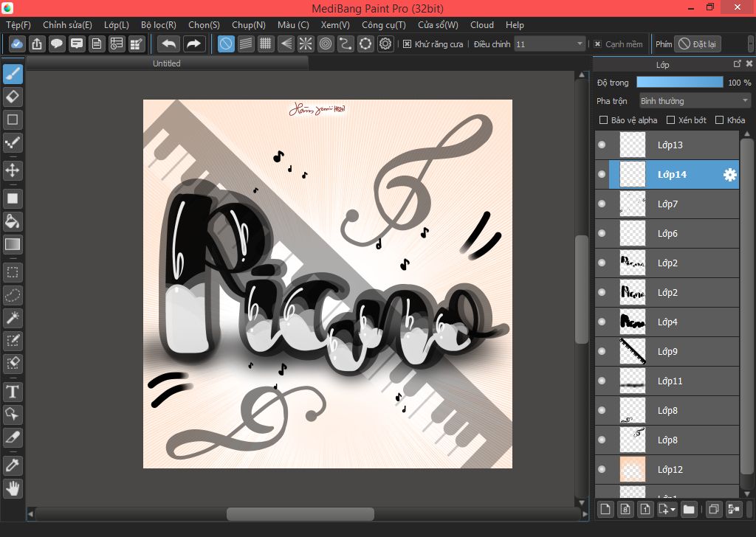
Task: Turn snap off in toolbar
Action: click(226, 44)
